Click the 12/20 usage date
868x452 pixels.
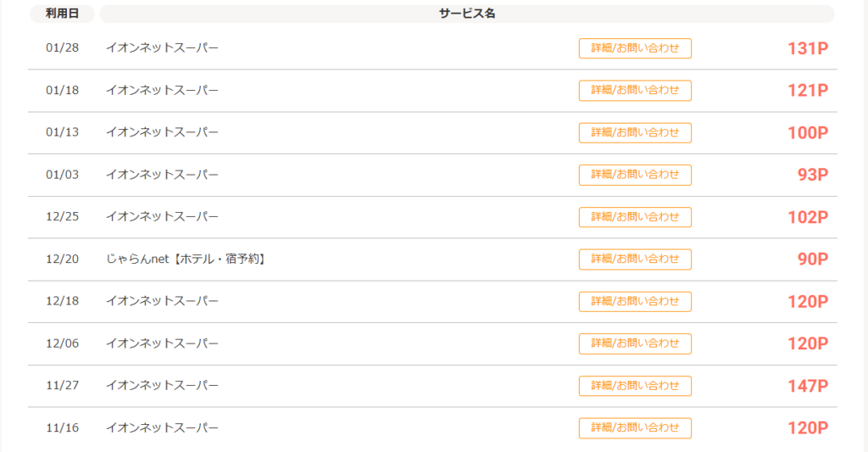pos(62,259)
